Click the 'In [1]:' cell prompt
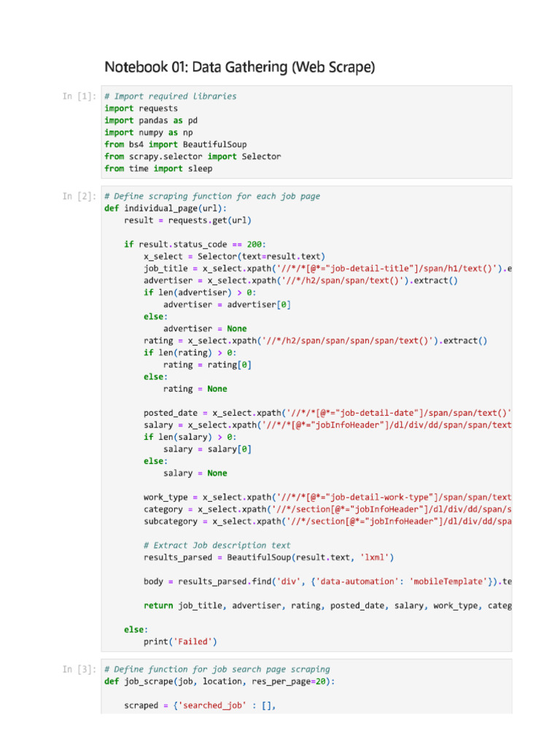Screen dimensions: 560x747 [x=79, y=96]
